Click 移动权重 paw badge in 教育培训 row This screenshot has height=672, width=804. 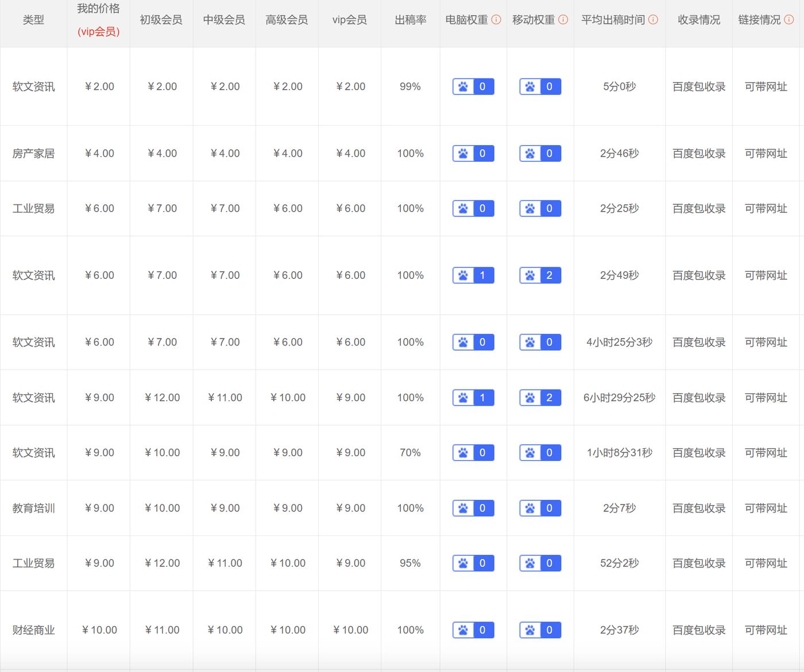[x=540, y=508]
